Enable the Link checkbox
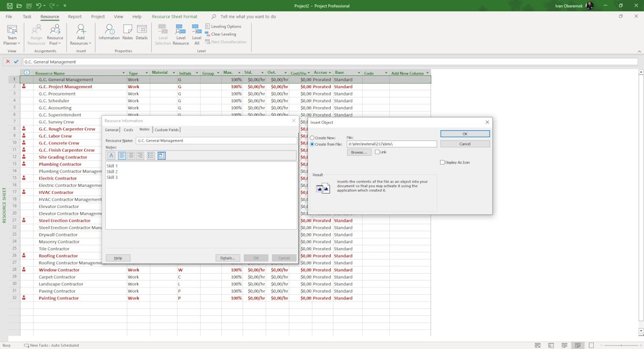The image size is (644, 349). [377, 152]
